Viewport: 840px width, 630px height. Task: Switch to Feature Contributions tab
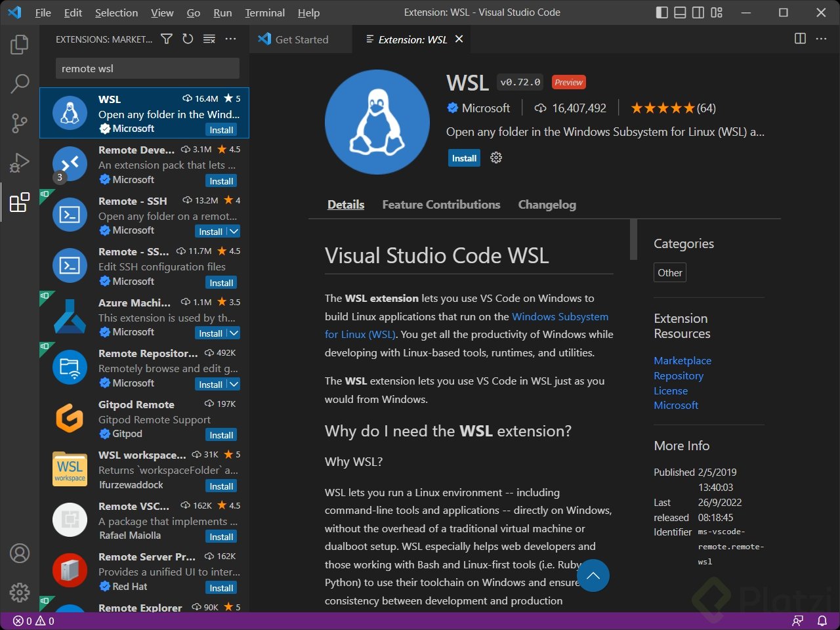click(441, 205)
